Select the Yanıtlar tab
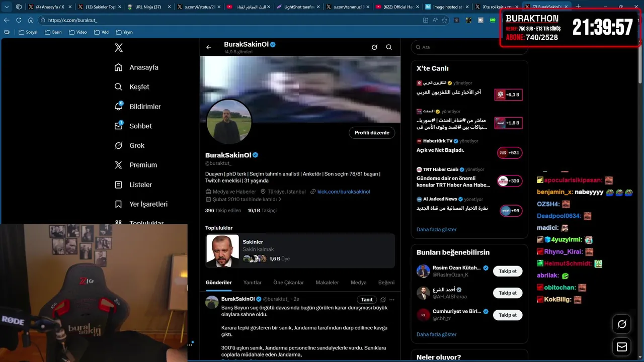Image resolution: width=644 pixels, height=362 pixels. pyautogui.click(x=253, y=283)
